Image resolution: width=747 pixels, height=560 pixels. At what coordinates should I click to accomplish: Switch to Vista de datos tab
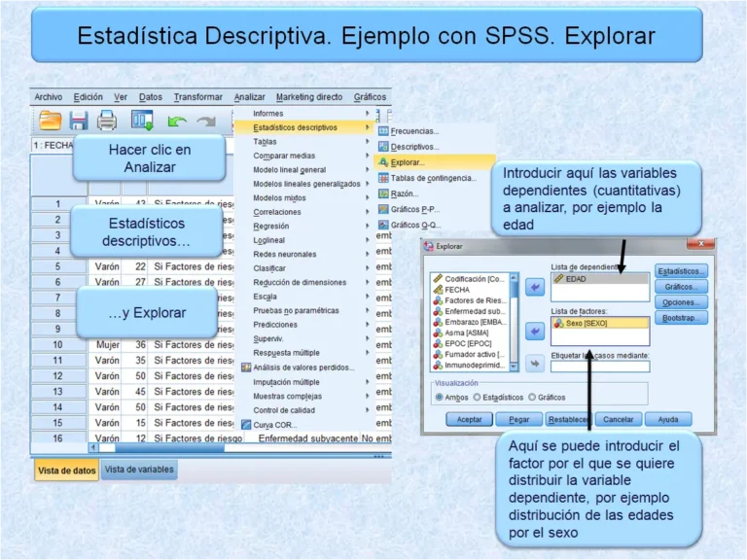(x=67, y=471)
